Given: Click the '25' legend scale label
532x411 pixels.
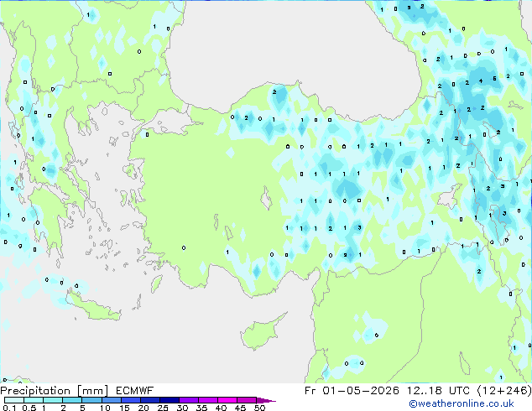Looking at the screenshot, I should 163,408.
